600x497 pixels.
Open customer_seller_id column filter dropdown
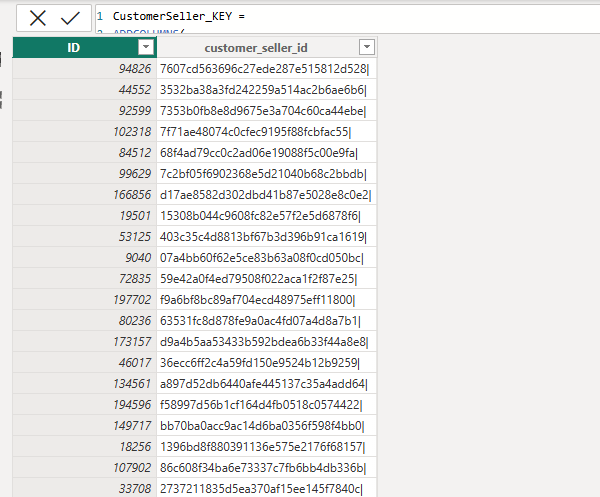(x=367, y=48)
